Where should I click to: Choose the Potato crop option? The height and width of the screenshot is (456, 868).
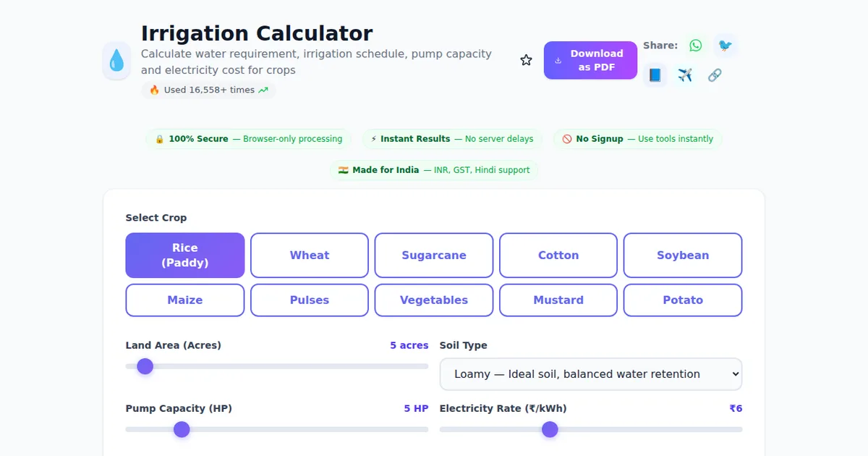[x=683, y=300]
